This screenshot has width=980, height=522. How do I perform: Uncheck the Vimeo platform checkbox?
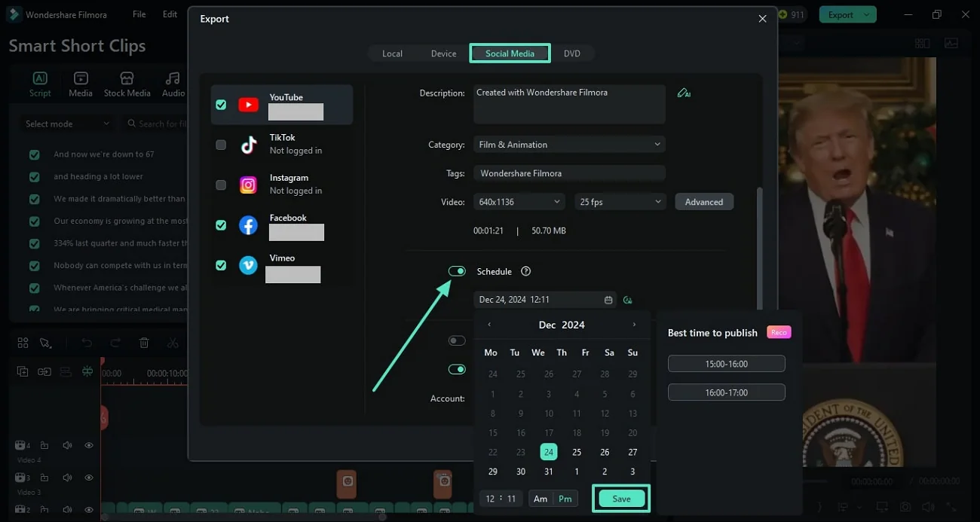[x=221, y=265]
